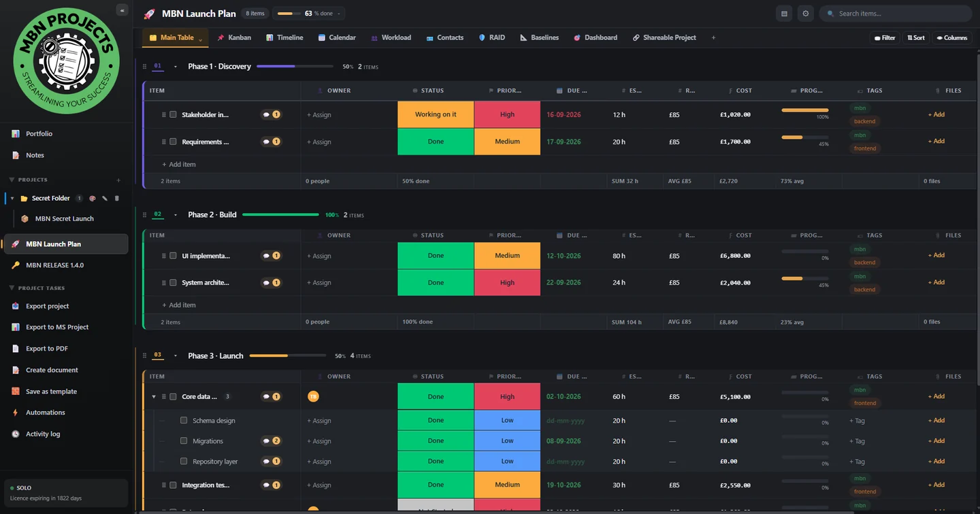Check the Schema design subtask checkbox
The height and width of the screenshot is (514, 980).
(x=184, y=421)
